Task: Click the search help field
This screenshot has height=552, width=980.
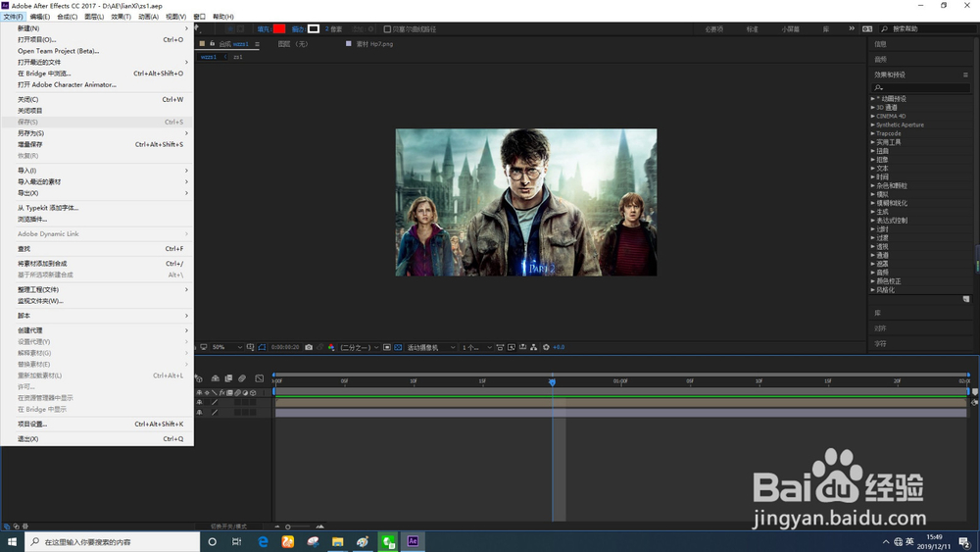Action: [x=928, y=28]
